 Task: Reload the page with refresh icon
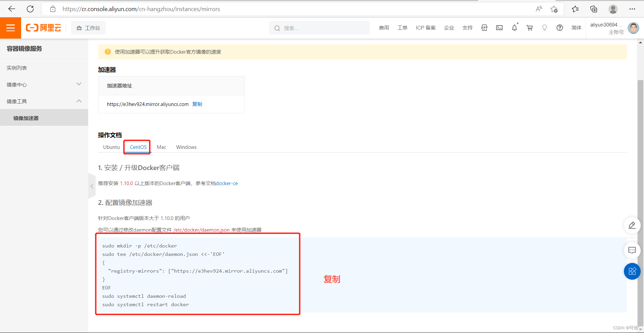point(30,9)
